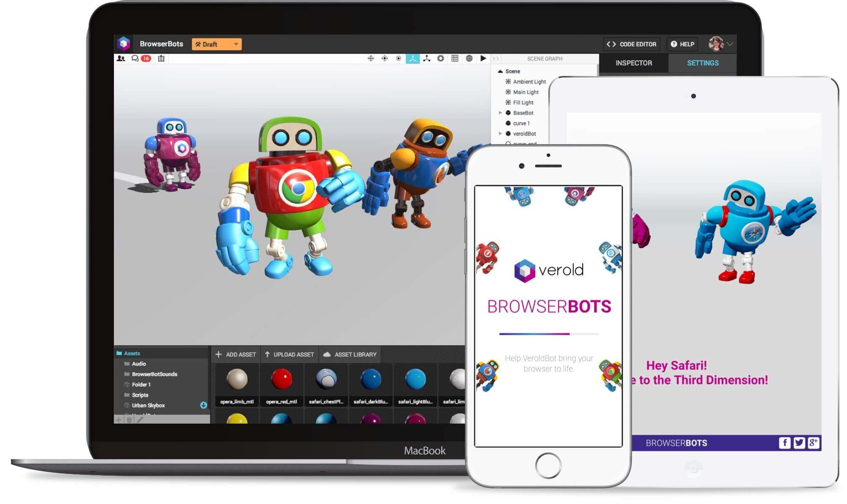Open the Draft status dropdown

(216, 44)
